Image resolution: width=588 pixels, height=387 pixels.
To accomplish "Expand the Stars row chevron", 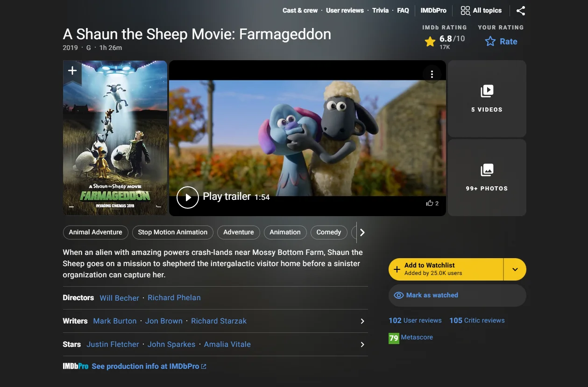I will (x=362, y=344).
